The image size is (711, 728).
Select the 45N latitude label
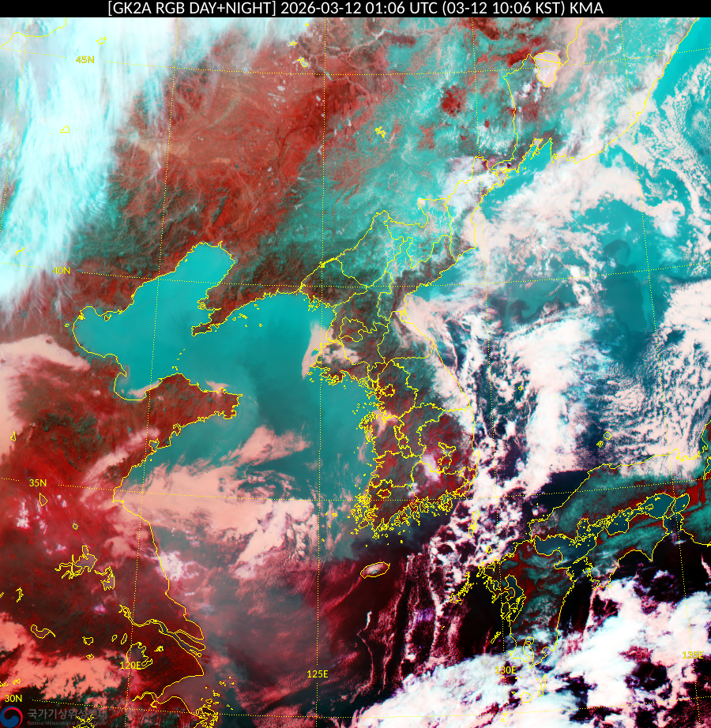click(85, 58)
